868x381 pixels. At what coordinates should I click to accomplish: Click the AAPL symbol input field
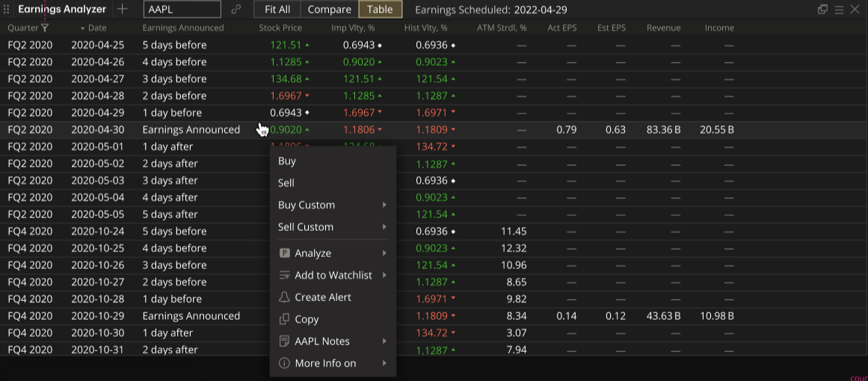click(x=182, y=10)
